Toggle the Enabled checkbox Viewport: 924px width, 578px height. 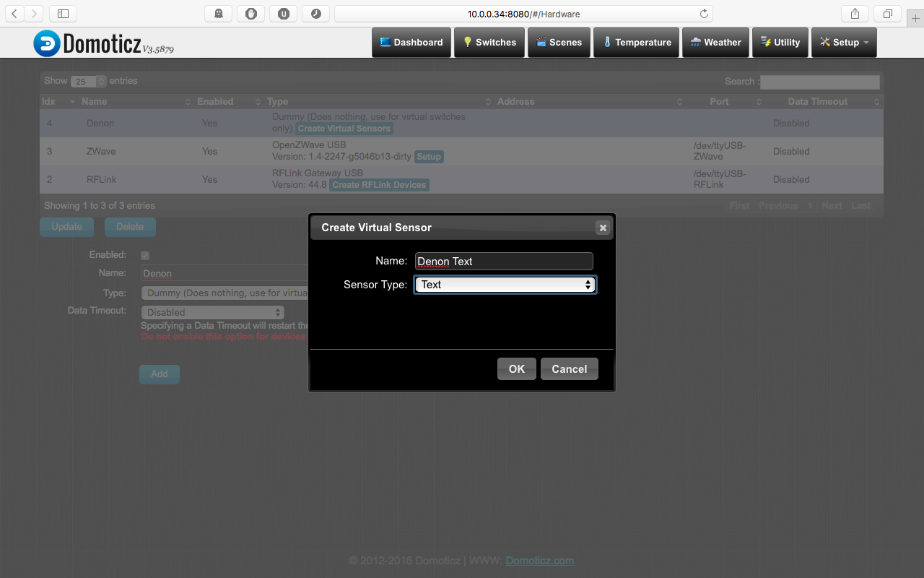pyautogui.click(x=145, y=255)
